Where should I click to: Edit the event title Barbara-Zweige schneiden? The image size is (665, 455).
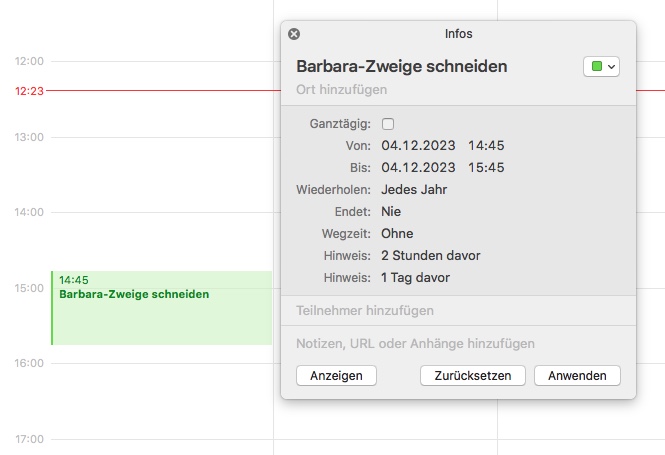(x=401, y=67)
